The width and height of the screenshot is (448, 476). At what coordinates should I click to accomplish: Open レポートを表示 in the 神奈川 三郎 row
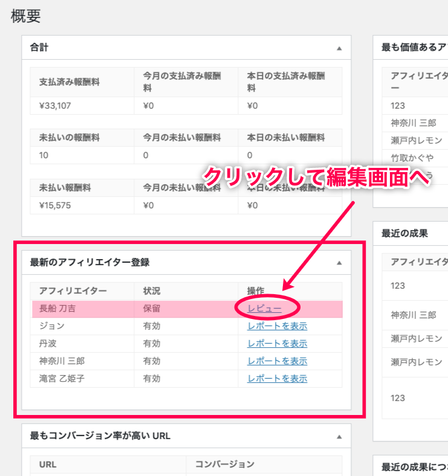pyautogui.click(x=277, y=361)
